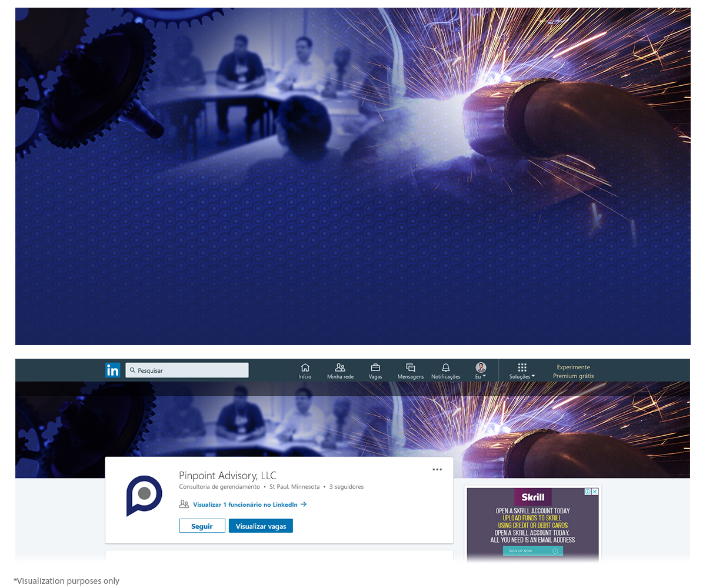Image resolution: width=706 pixels, height=588 pixels.
Task: Open the three-dot more options menu
Action: 437,469
